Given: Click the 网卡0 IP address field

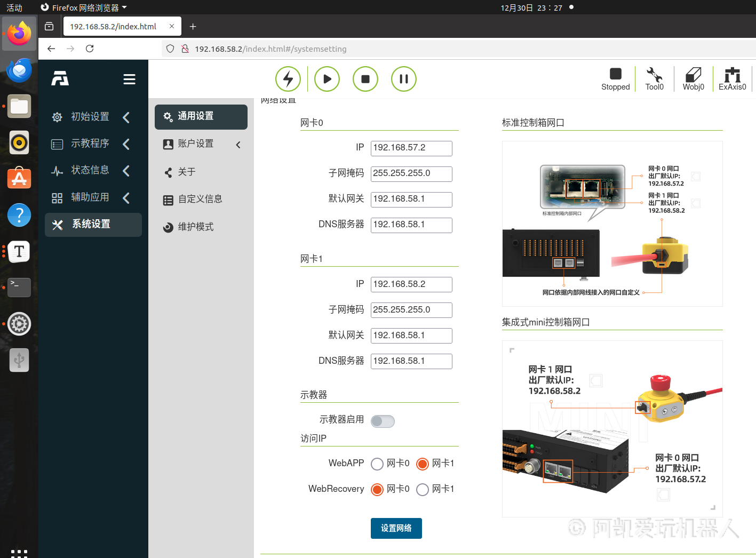Looking at the screenshot, I should [x=411, y=148].
